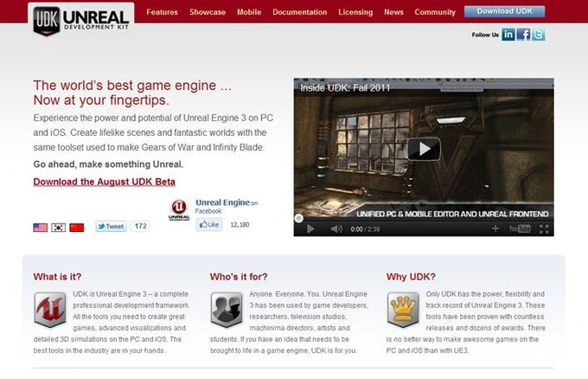Click the Facebook like count 12,180
Screen dimensions: 588x379
pos(240,225)
